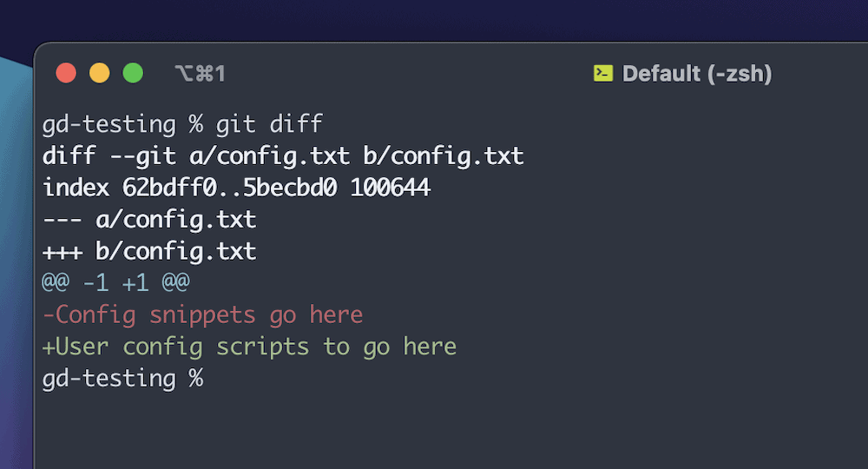Screen dimensions: 868x469
Task: Click the 100644 file mode value
Action: pos(390,188)
